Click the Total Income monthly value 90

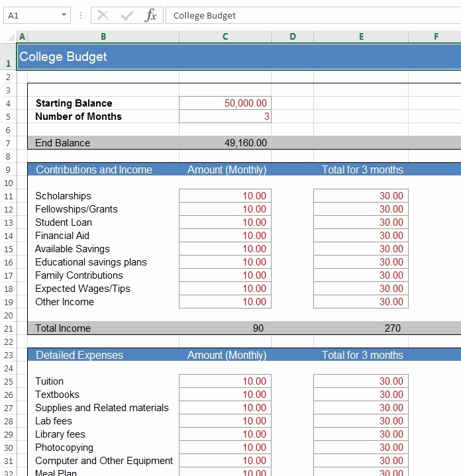point(258,328)
